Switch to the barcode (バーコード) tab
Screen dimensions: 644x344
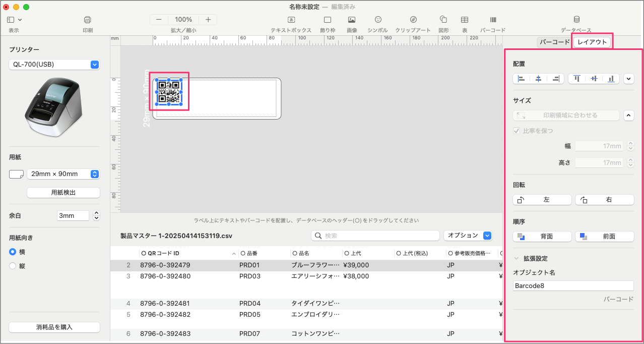554,42
